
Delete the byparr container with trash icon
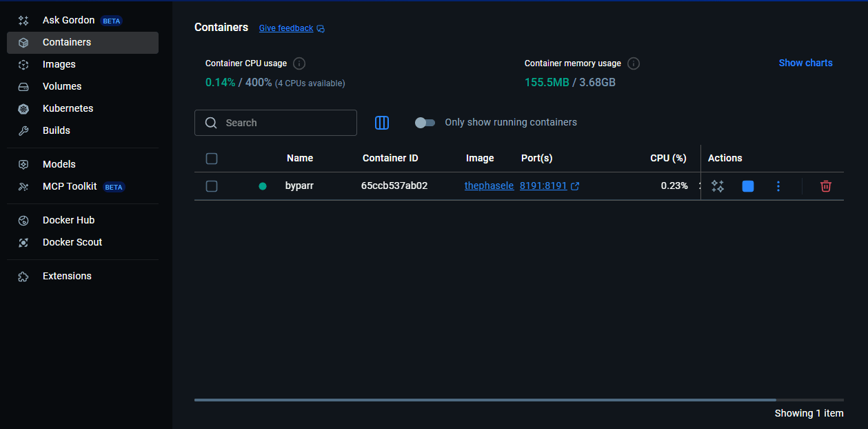[x=826, y=186]
